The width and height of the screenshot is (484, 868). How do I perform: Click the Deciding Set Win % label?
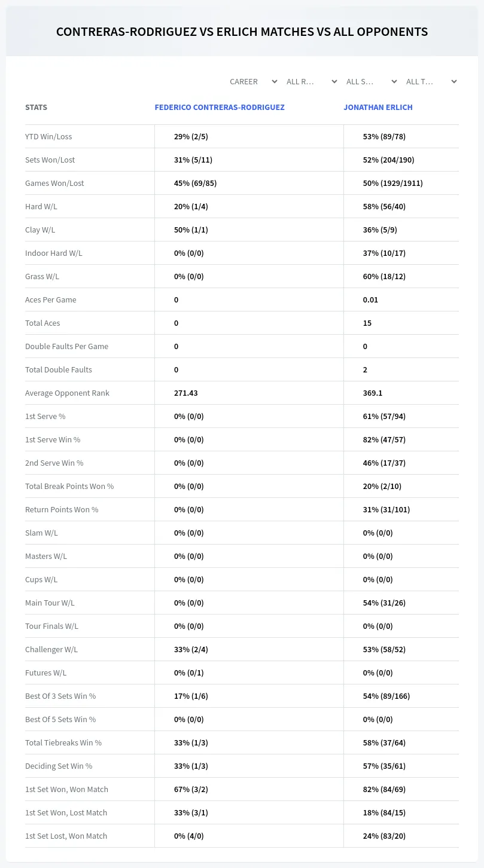59,766
